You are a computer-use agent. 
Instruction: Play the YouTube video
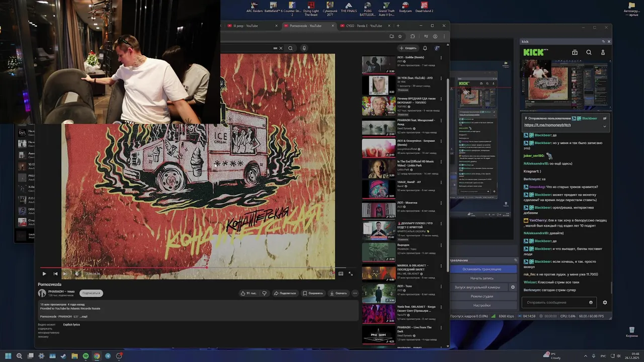44,274
